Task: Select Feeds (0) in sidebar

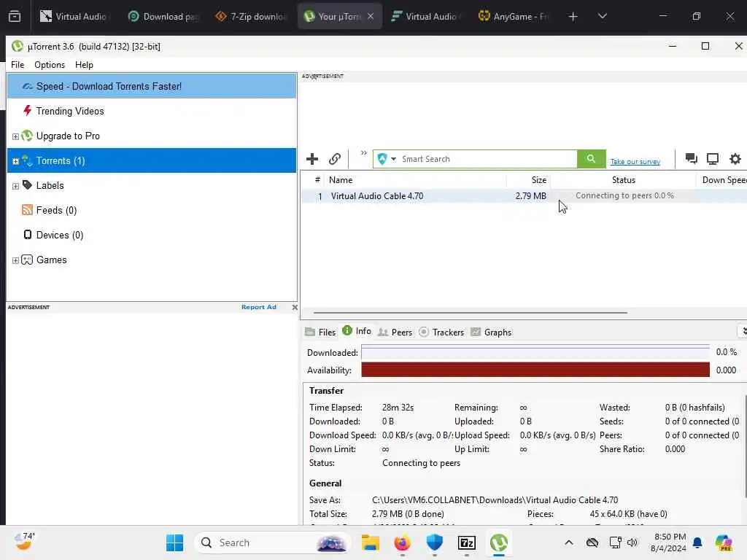Action: point(56,210)
